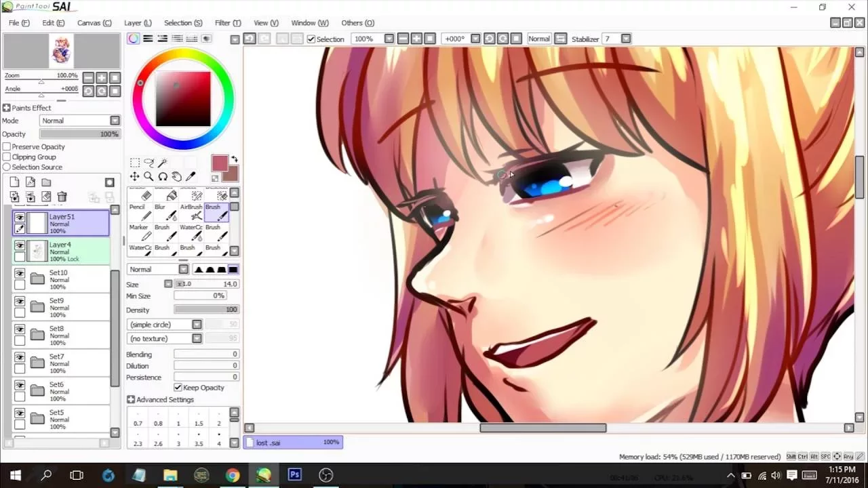Show the color wheel panel icon
The image size is (868, 488).
134,39
